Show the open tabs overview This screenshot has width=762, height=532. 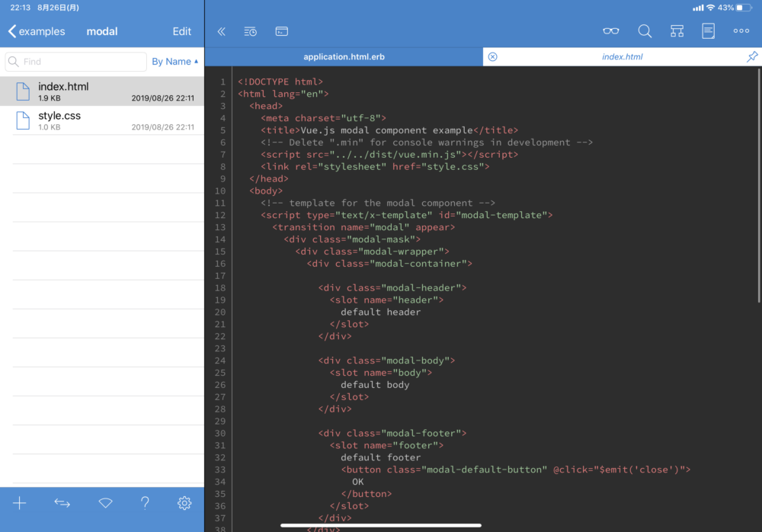281,31
